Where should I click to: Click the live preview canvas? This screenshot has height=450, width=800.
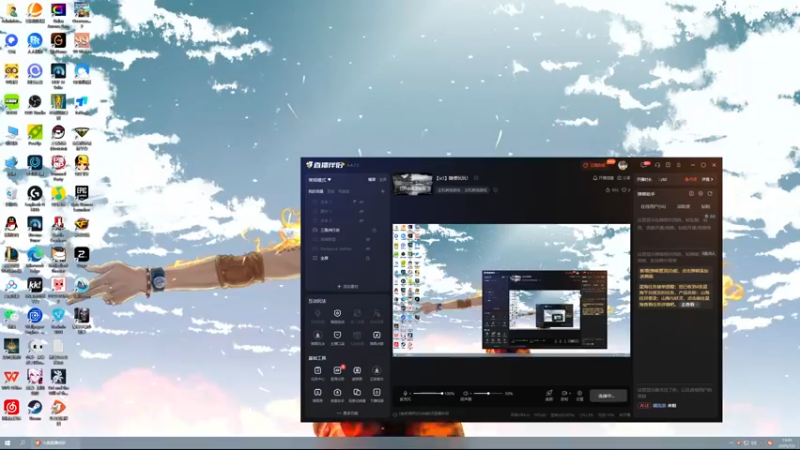click(511, 290)
